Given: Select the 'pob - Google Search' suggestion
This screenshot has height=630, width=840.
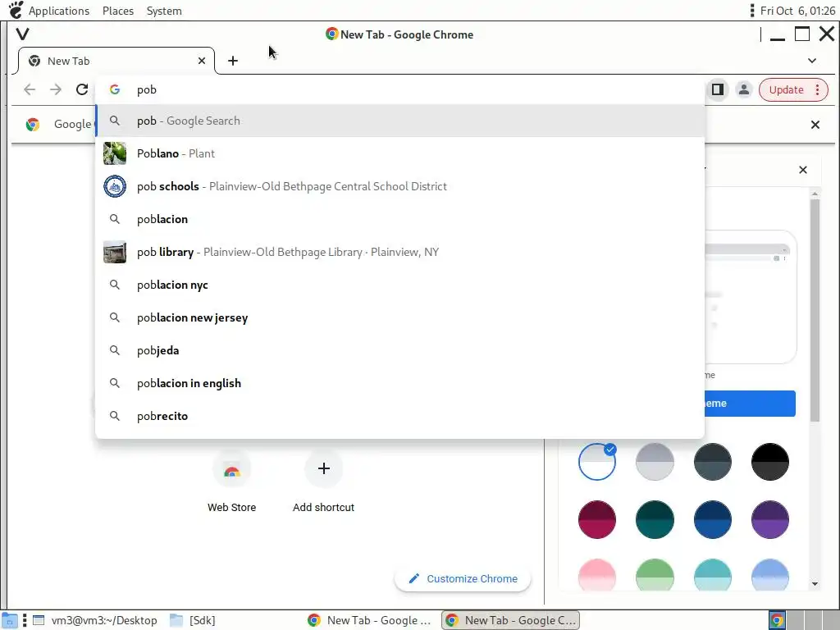Looking at the screenshot, I should coord(399,121).
